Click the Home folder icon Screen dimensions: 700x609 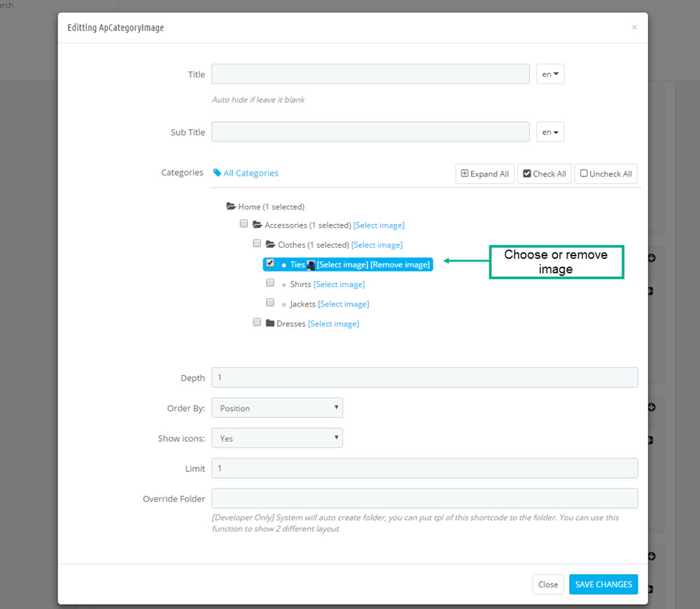(231, 206)
